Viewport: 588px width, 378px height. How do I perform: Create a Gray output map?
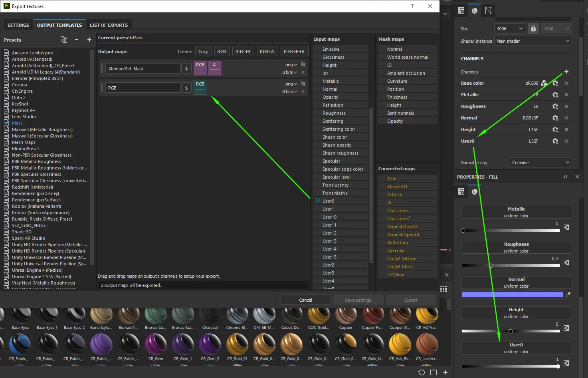[x=203, y=51]
